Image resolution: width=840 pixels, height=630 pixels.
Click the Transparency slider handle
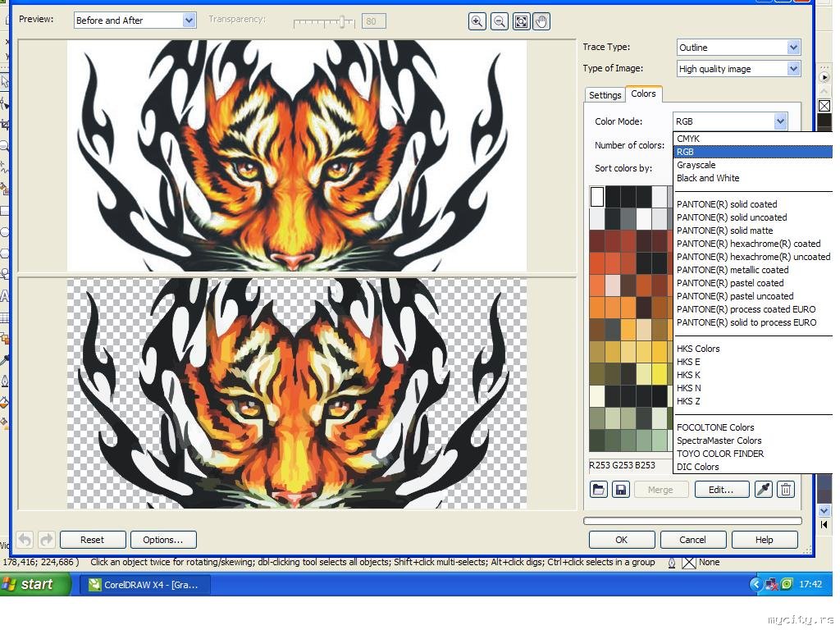[x=342, y=22]
